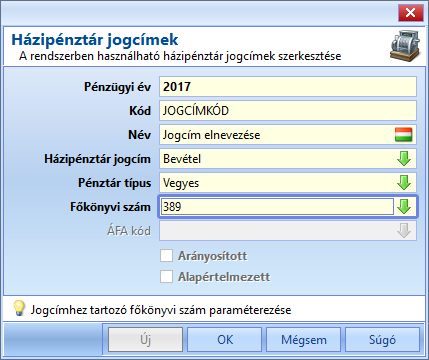
Task: Open the Főkönyvi szám lookup arrow
Action: (x=404, y=207)
